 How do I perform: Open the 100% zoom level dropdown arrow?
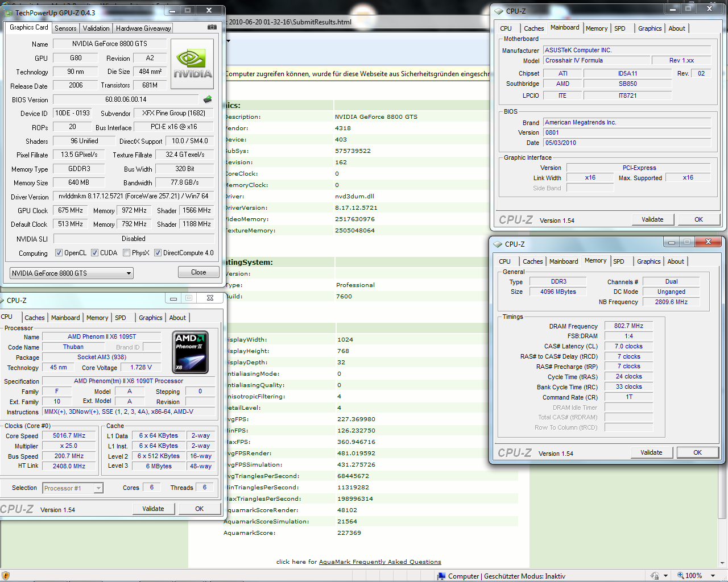coord(713,576)
